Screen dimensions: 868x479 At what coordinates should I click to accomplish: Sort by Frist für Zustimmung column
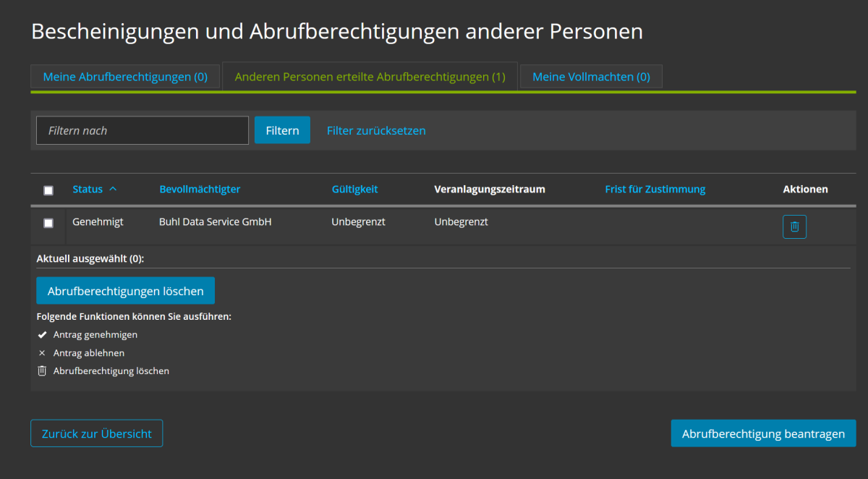coord(655,189)
